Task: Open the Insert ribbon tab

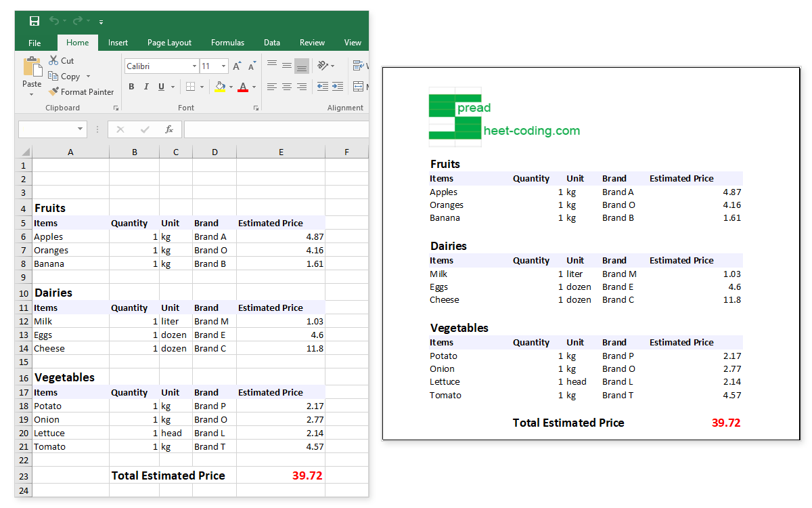Action: [x=118, y=42]
